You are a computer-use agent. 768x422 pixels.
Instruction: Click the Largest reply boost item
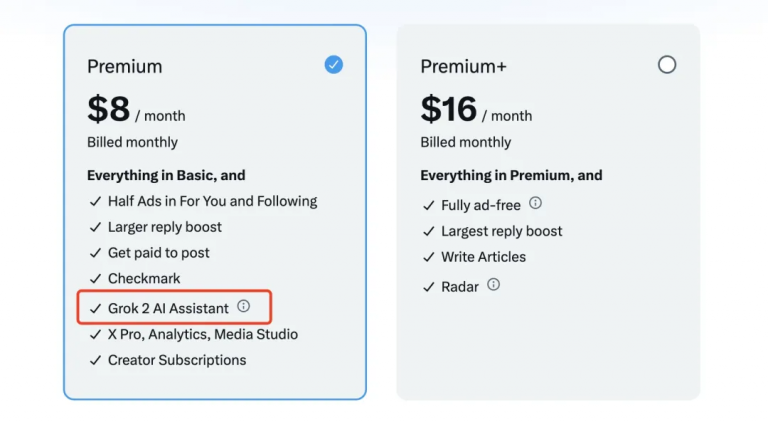point(502,231)
